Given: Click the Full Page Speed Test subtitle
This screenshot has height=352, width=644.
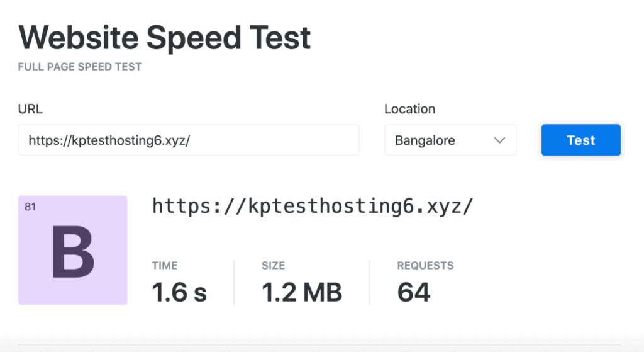Looking at the screenshot, I should click(80, 67).
